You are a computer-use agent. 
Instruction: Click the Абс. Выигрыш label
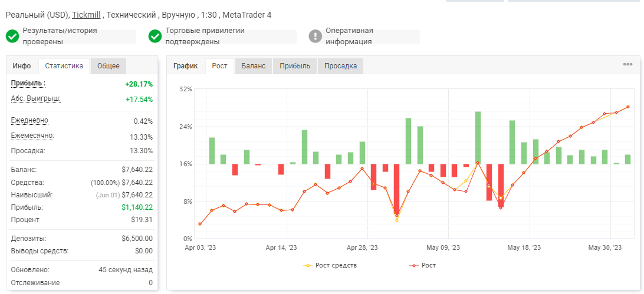[36, 98]
